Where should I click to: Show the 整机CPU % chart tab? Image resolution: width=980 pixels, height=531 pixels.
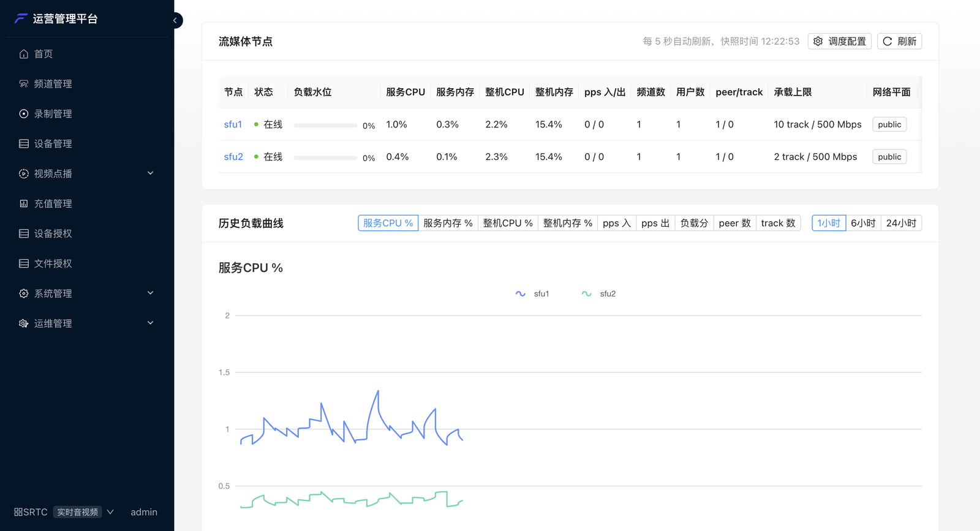[x=508, y=223]
